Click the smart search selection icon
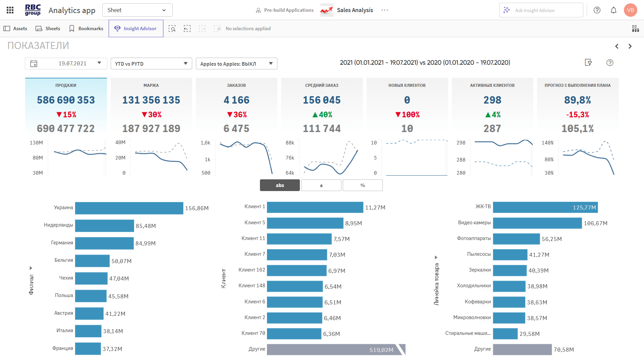This screenshot has height=362, width=644. pyautogui.click(x=172, y=28)
